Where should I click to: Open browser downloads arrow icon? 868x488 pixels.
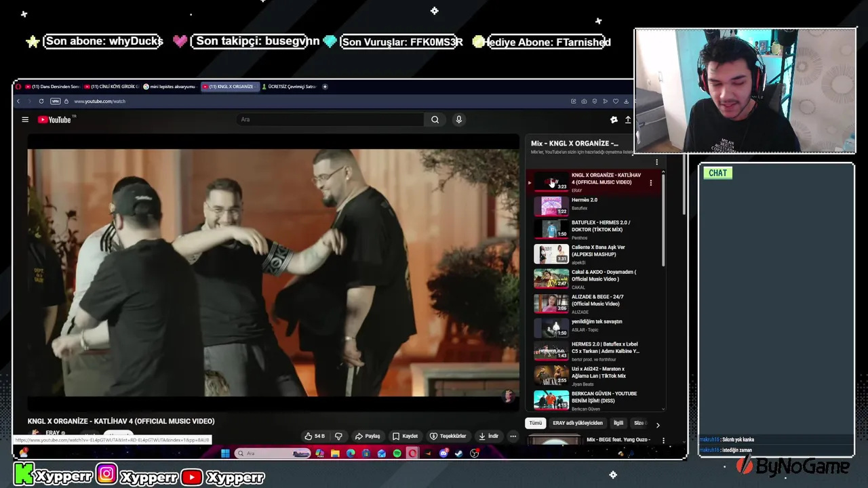626,101
